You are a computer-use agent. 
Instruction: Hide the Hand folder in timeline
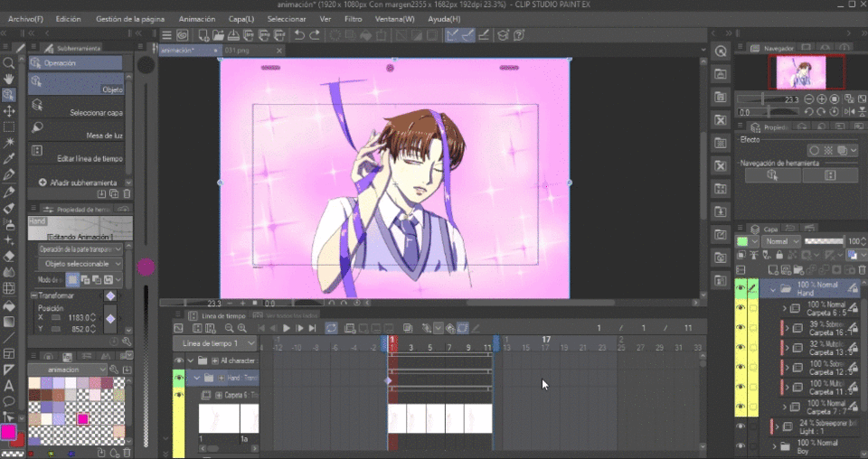coord(179,378)
